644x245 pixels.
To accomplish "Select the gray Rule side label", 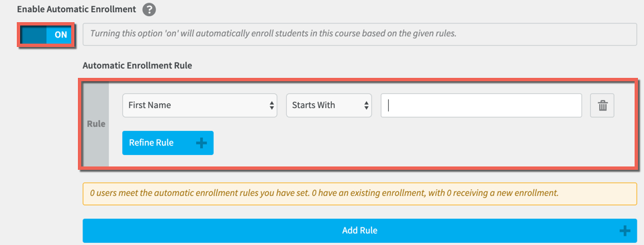I will point(96,124).
